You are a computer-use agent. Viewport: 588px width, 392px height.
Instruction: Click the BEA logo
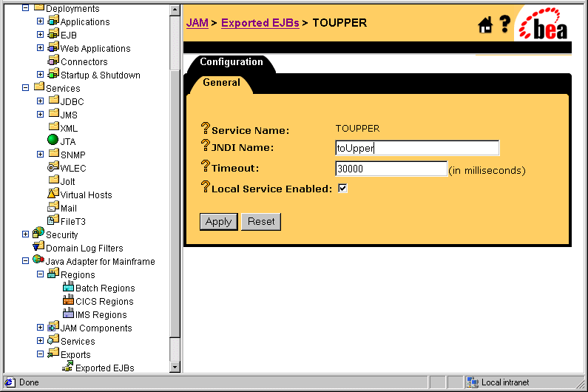[543, 24]
